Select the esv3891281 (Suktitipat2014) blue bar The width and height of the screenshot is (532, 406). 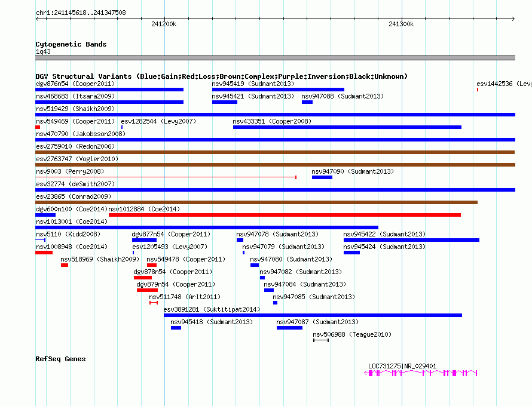tap(313, 315)
